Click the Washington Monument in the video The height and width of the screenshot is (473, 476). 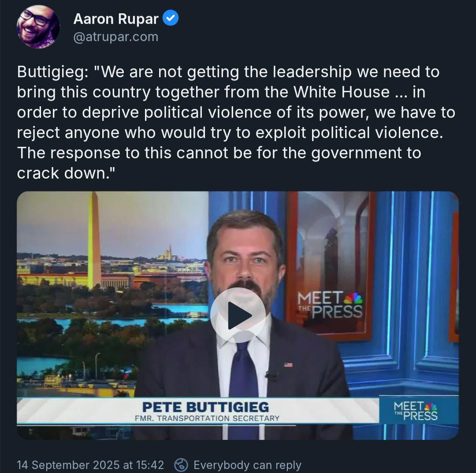tap(95, 240)
